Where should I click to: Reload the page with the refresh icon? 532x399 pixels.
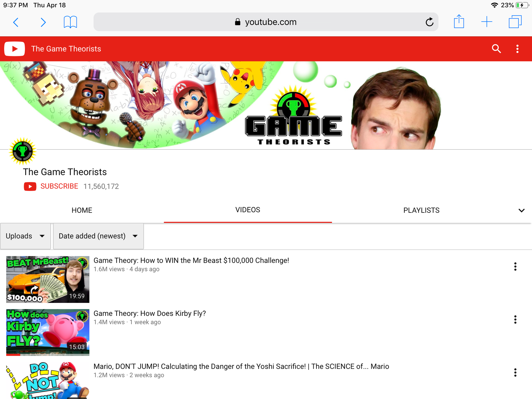pos(429,22)
